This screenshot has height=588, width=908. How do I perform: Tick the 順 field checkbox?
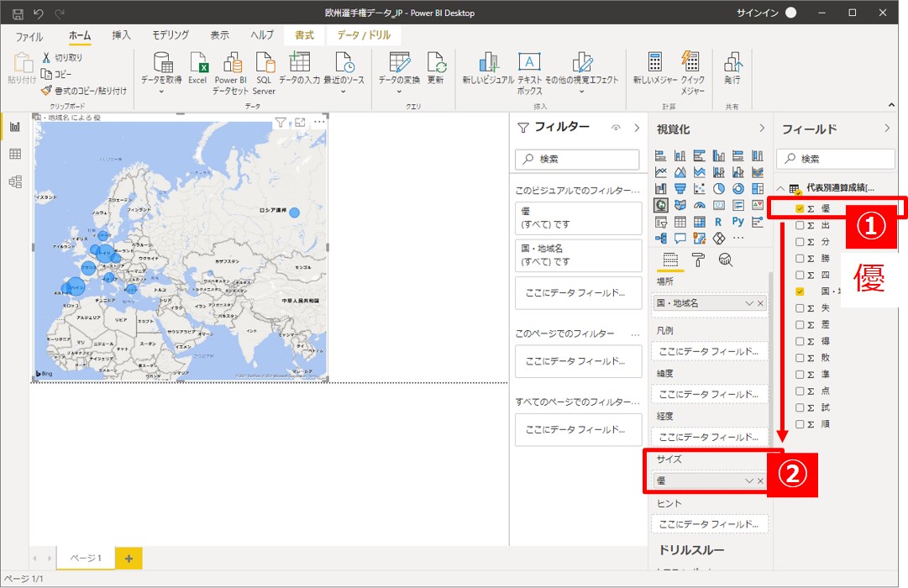coord(800,424)
